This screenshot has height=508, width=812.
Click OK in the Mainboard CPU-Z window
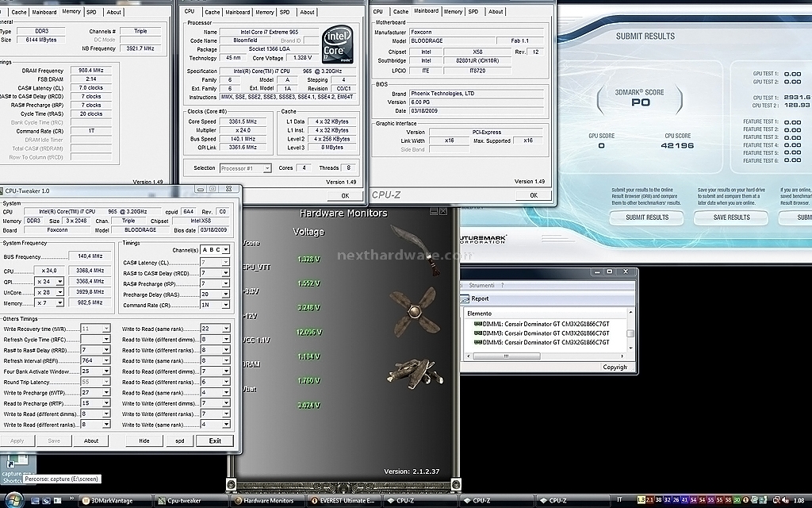pos(534,195)
